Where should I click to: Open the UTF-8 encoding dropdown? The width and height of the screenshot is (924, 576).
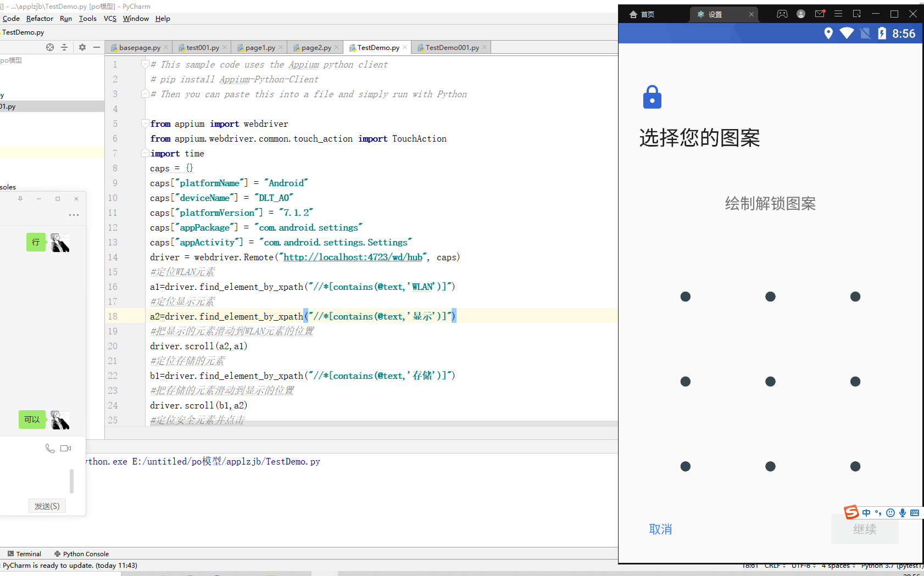click(x=802, y=565)
